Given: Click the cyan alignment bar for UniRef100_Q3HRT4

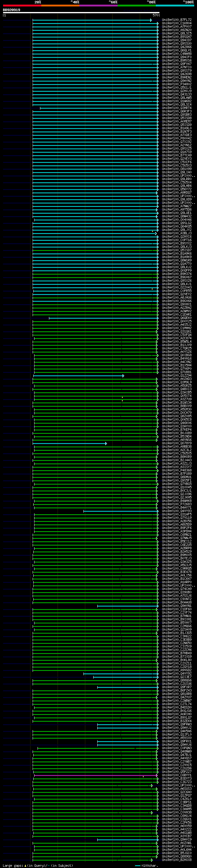Looking at the screenshot, I should click(99, 108).
